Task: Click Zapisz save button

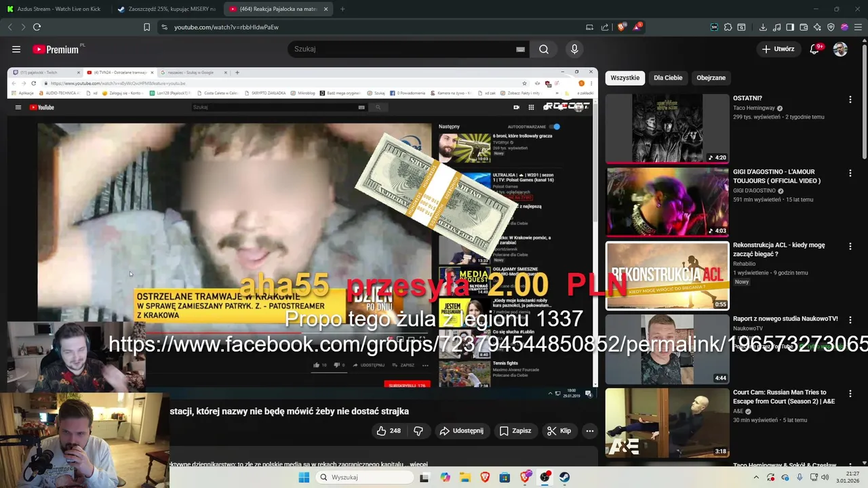Action: (515, 431)
